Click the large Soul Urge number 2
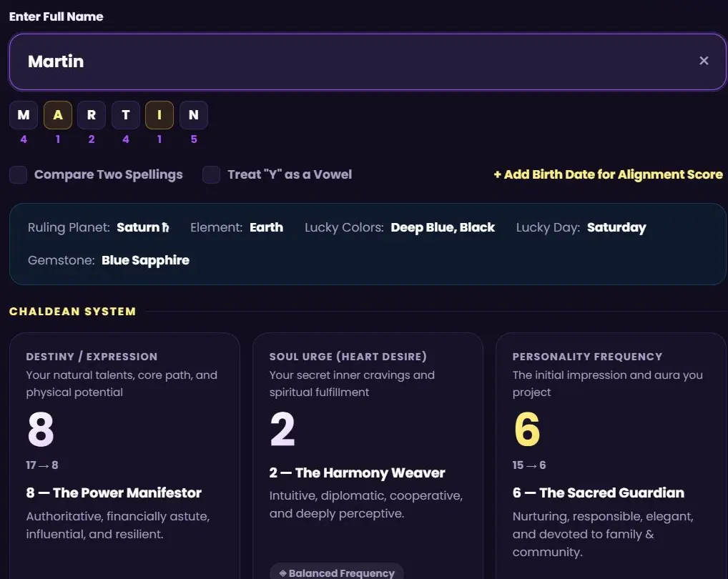 [282, 429]
